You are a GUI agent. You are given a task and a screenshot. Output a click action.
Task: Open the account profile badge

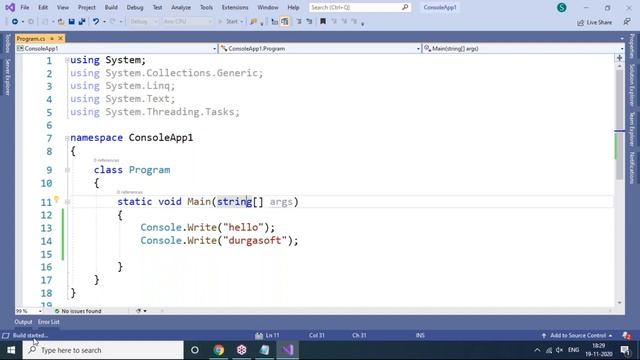562,7
